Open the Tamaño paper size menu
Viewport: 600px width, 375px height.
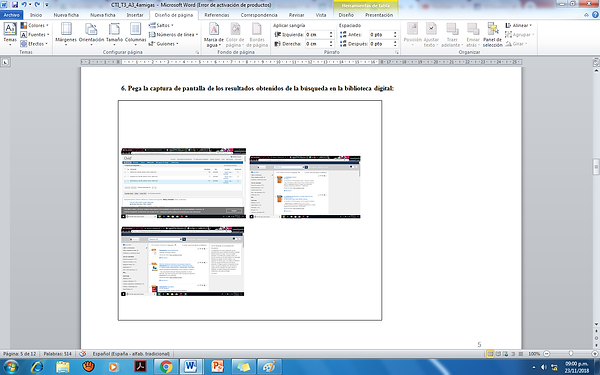click(x=114, y=34)
